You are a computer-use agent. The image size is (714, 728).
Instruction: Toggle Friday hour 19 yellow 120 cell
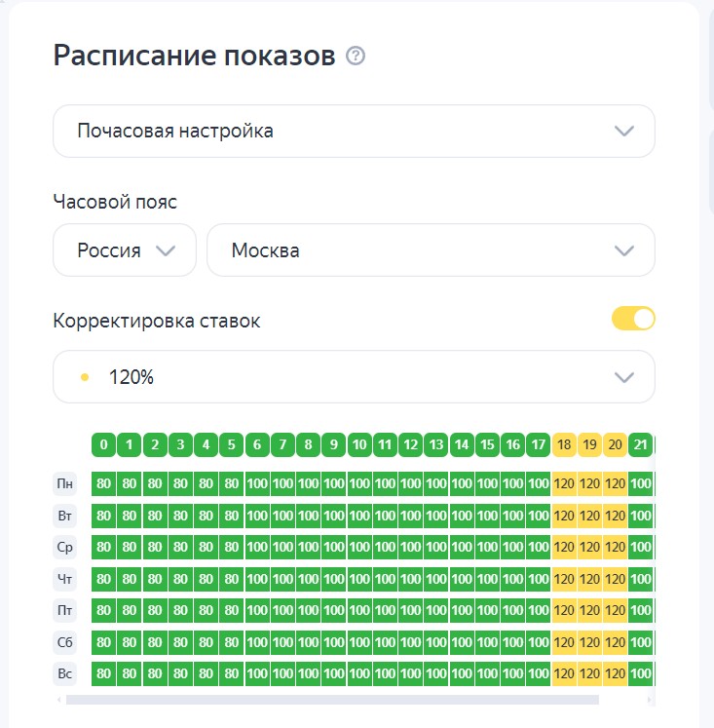coord(589,610)
